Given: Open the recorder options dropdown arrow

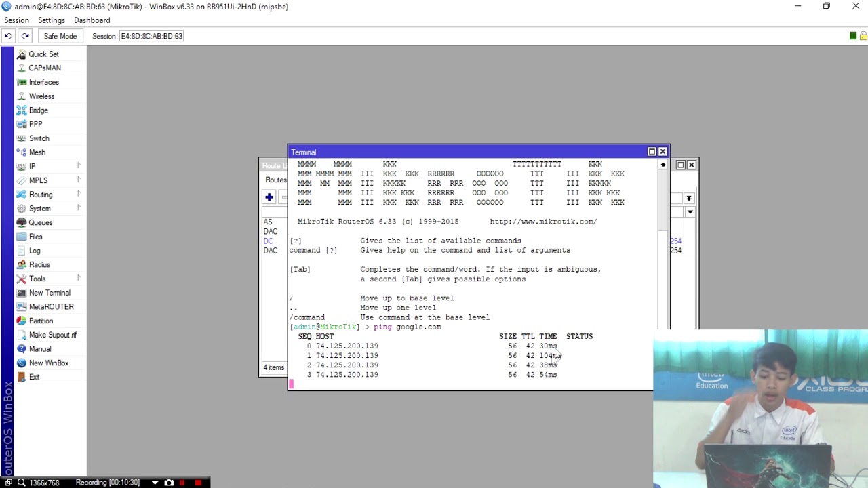Looking at the screenshot, I should pos(155,483).
